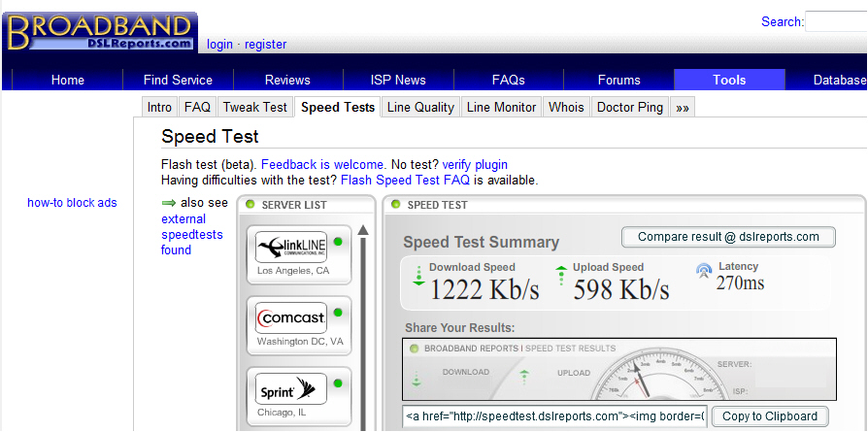Open the Line Monitor tab

(x=502, y=108)
